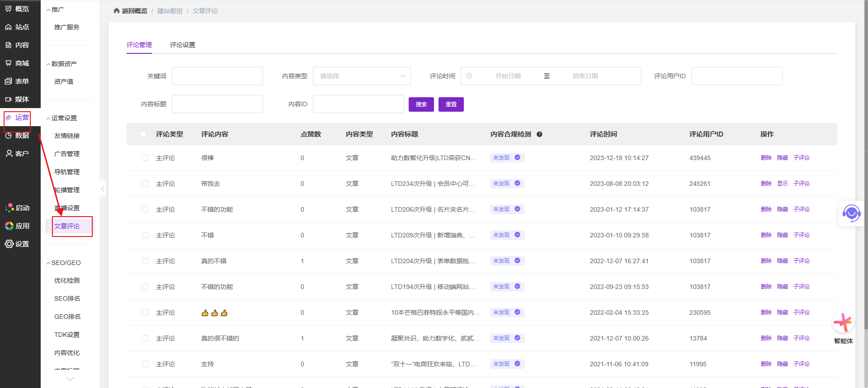Select the 媒体 media sidebar icon
The height and width of the screenshot is (388, 868).
tap(9, 99)
